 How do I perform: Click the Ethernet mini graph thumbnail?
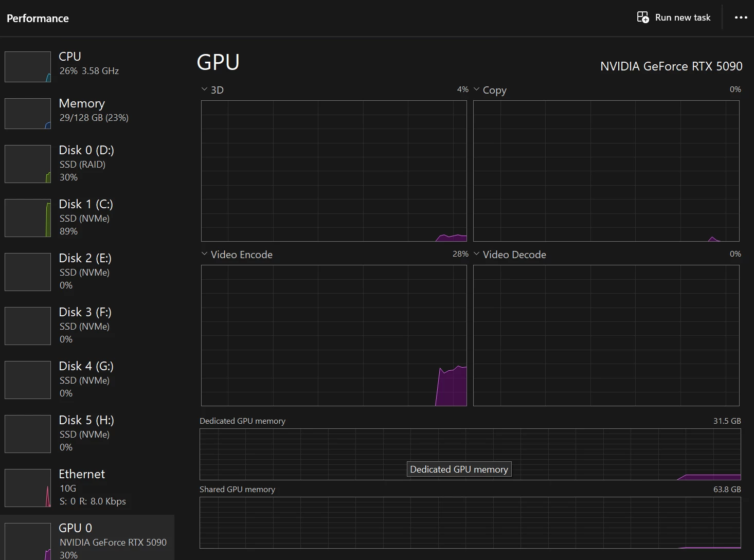coord(28,488)
